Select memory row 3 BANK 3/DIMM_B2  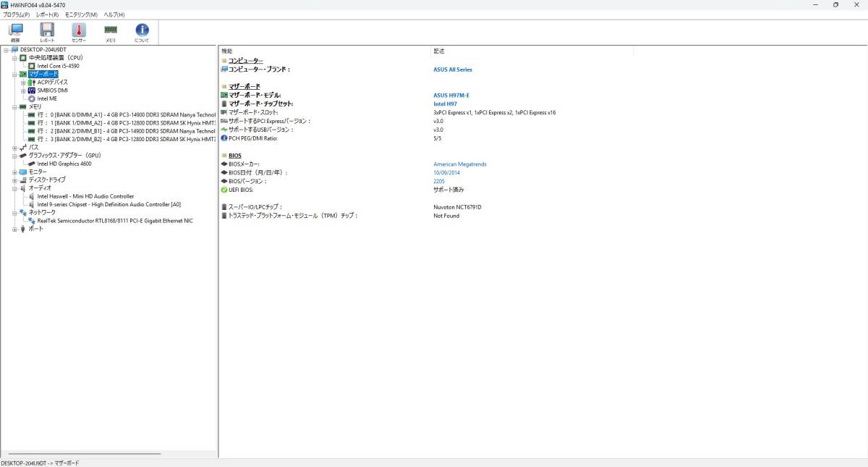pos(127,139)
